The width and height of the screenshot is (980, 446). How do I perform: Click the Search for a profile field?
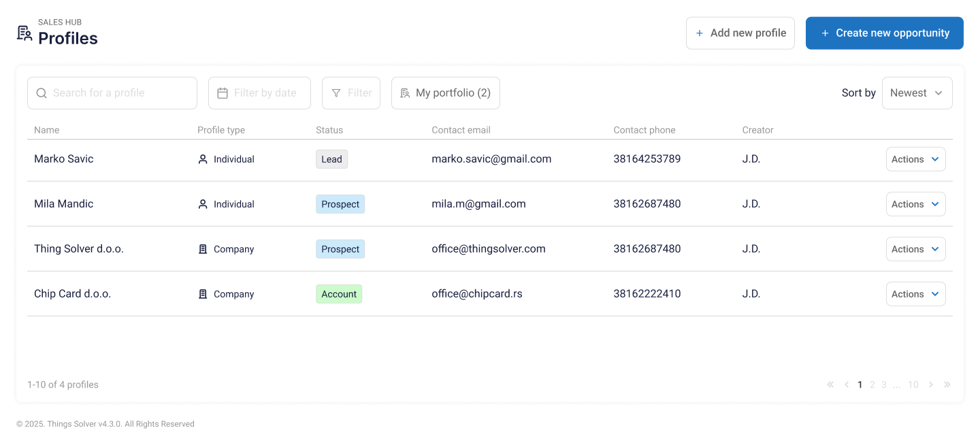112,93
